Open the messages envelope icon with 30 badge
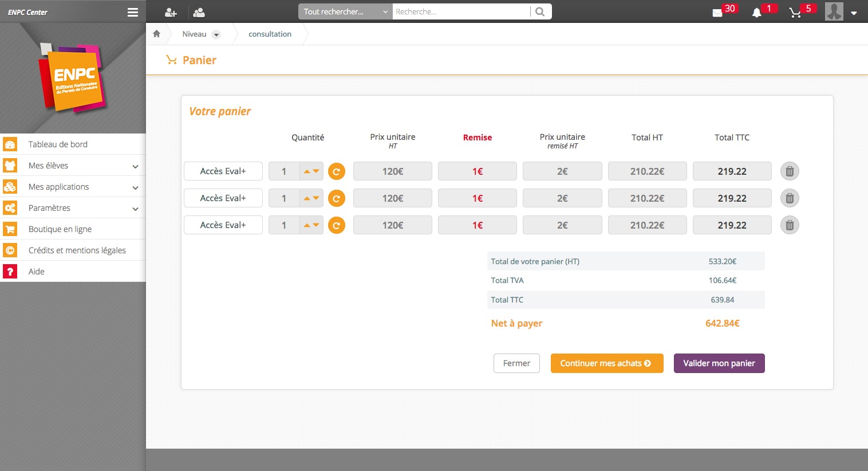This screenshot has height=471, width=868. 717,13
